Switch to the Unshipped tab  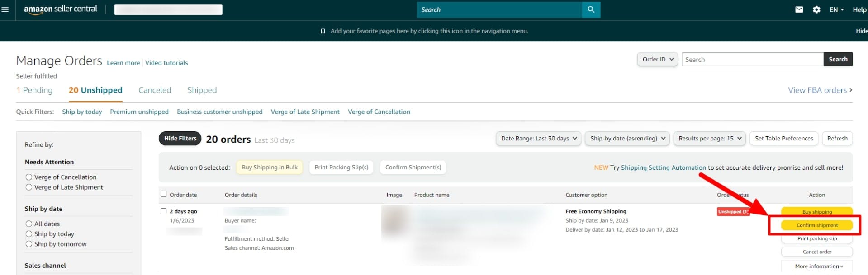(x=95, y=90)
